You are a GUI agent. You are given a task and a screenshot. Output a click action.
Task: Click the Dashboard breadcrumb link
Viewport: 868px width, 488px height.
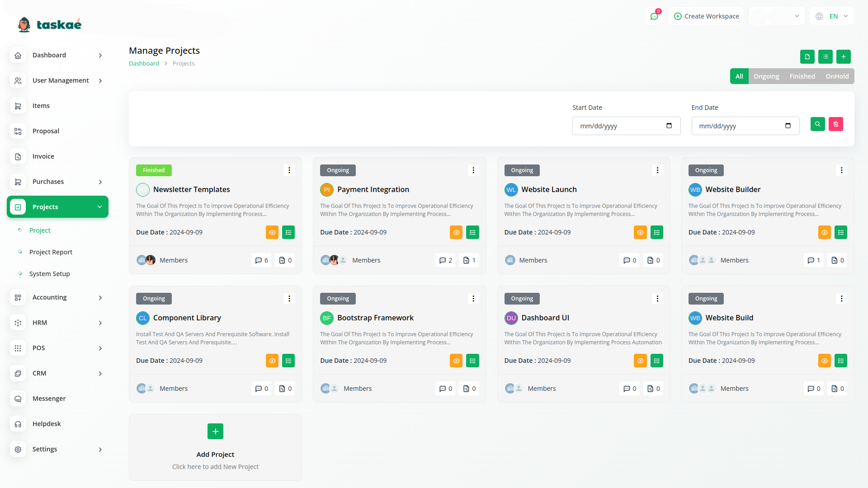[x=144, y=64]
